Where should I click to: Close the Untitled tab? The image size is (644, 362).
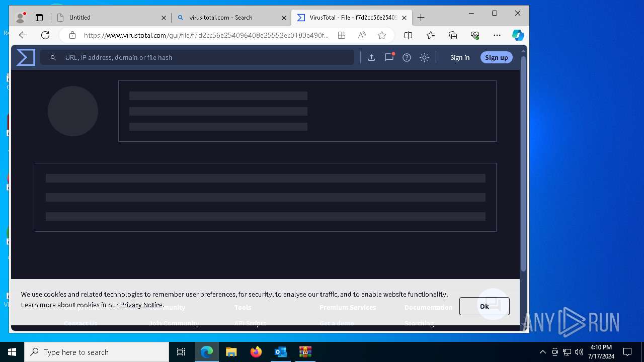click(x=164, y=18)
